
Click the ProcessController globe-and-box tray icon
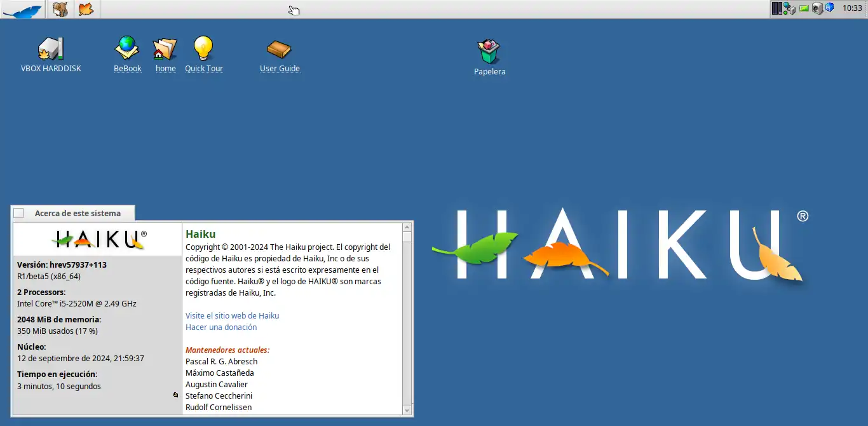[789, 8]
